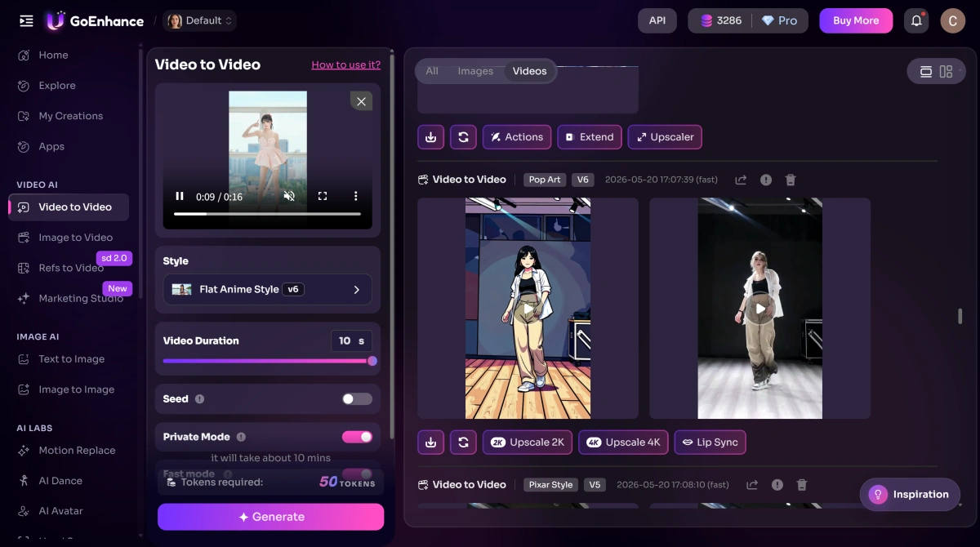Open the Default workspace dropdown
The width and height of the screenshot is (980, 547).
pos(199,21)
